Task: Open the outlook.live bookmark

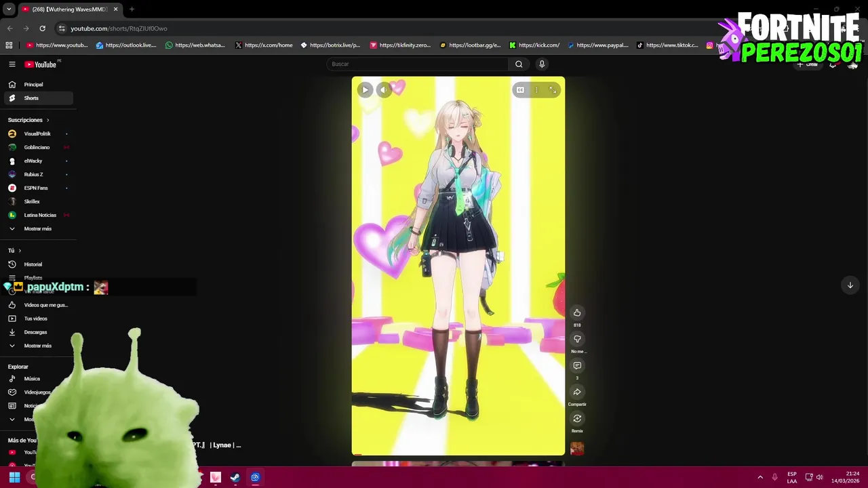Action: point(126,45)
